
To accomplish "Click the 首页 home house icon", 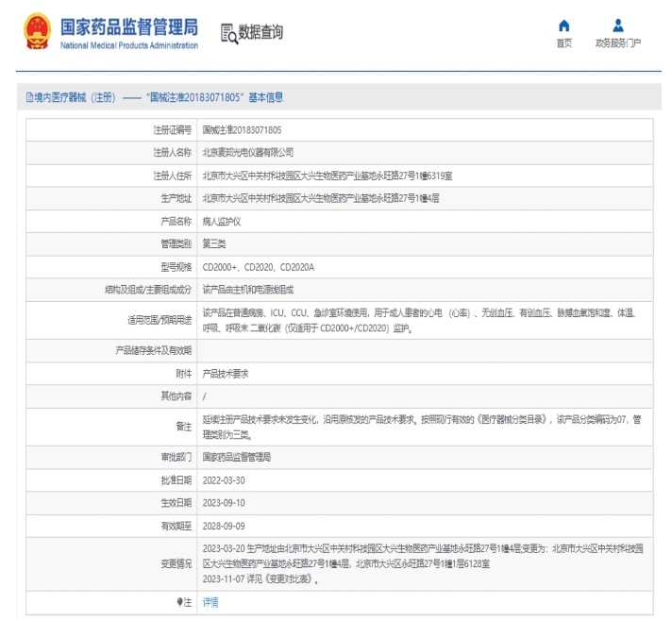I will [x=564, y=25].
